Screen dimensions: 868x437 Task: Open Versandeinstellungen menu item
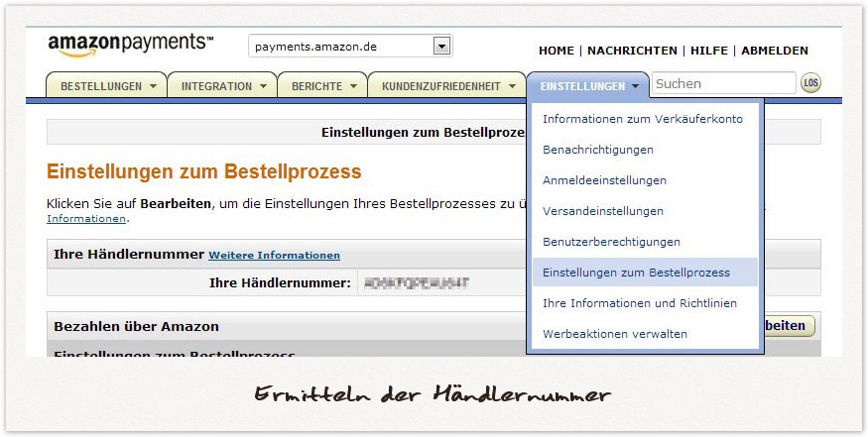(x=602, y=211)
